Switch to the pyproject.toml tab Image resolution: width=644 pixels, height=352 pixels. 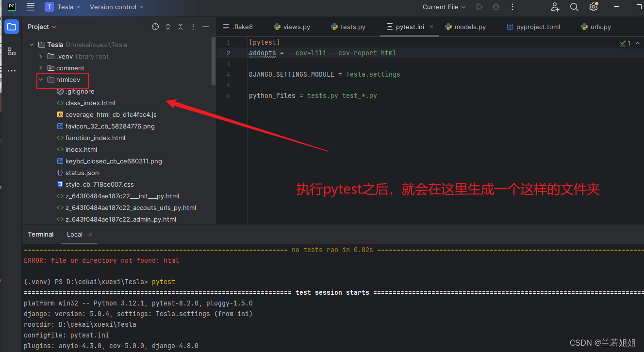tap(533, 27)
